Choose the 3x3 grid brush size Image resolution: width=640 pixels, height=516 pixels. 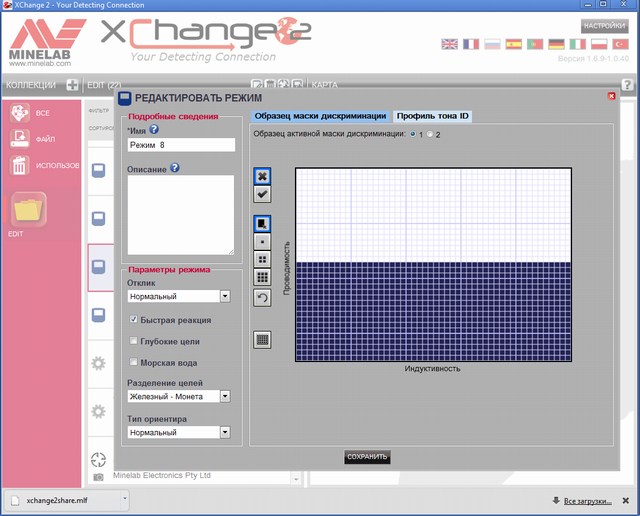point(262,277)
